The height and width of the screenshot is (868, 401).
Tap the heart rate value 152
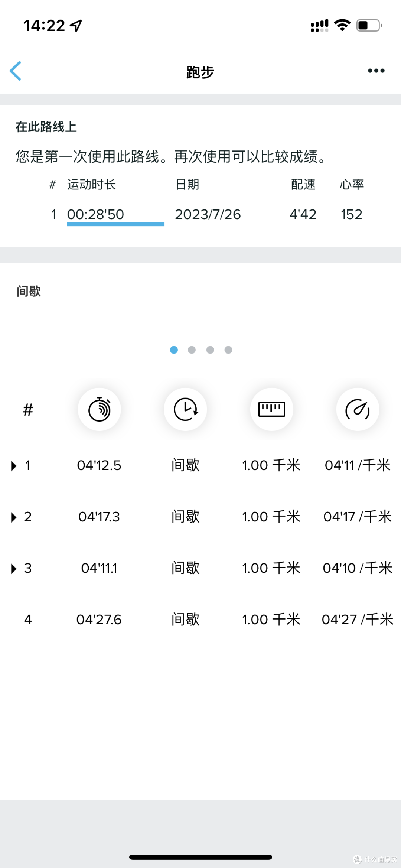[352, 214]
